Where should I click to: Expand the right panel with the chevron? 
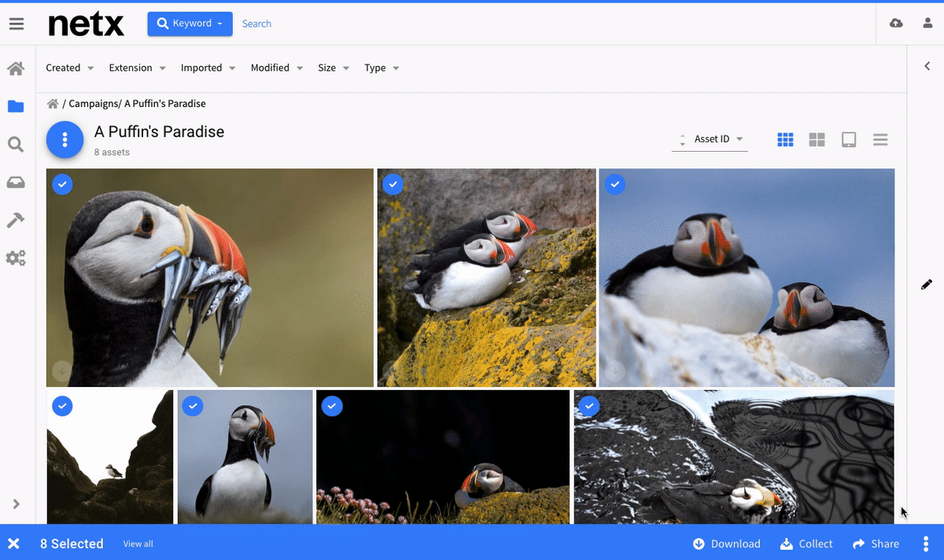pyautogui.click(x=927, y=67)
